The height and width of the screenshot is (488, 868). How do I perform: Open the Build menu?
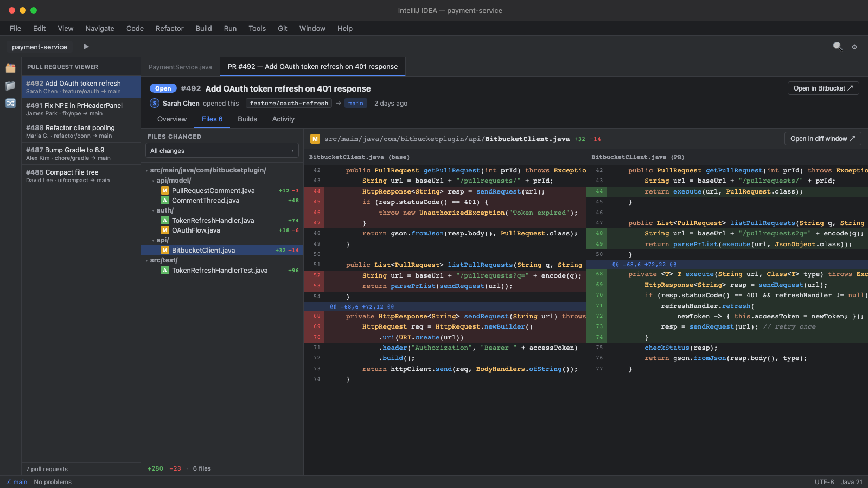(204, 28)
